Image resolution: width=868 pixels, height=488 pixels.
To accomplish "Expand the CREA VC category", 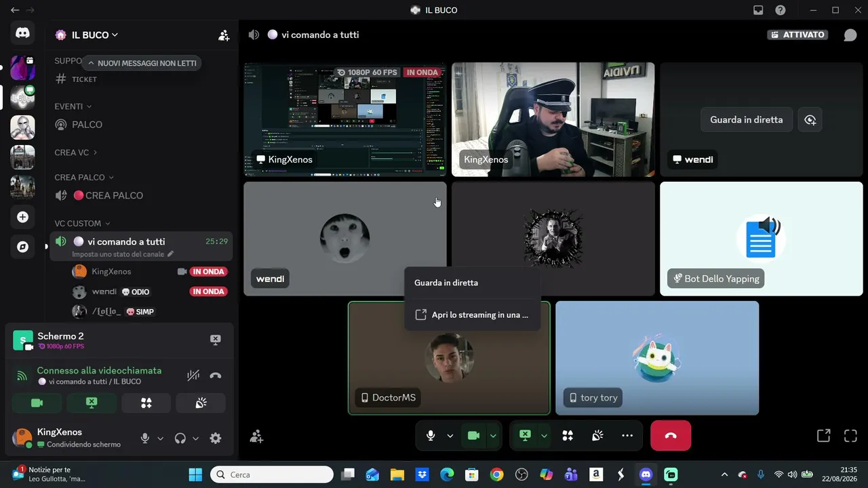I will coord(75,152).
